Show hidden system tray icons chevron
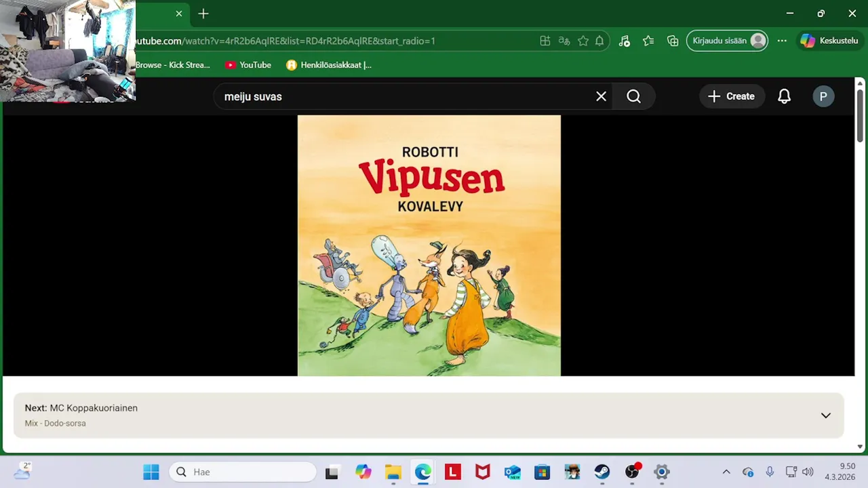The image size is (868, 488). coord(726,472)
